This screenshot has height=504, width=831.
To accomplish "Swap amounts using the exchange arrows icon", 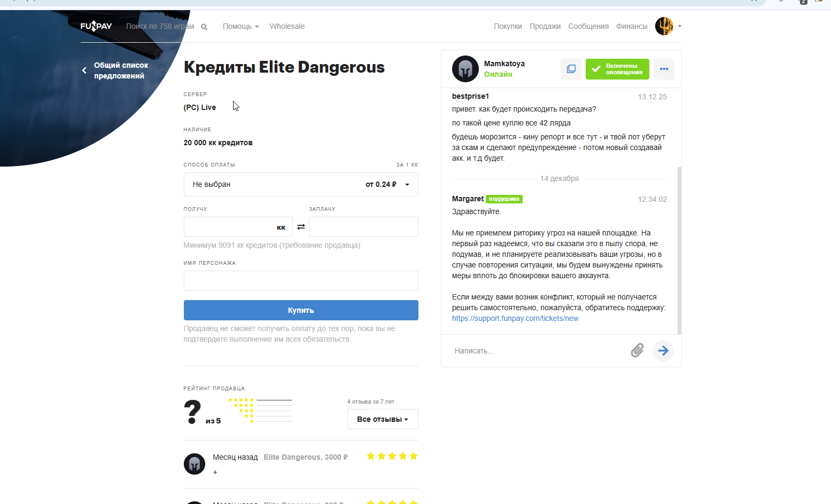I will pyautogui.click(x=301, y=227).
